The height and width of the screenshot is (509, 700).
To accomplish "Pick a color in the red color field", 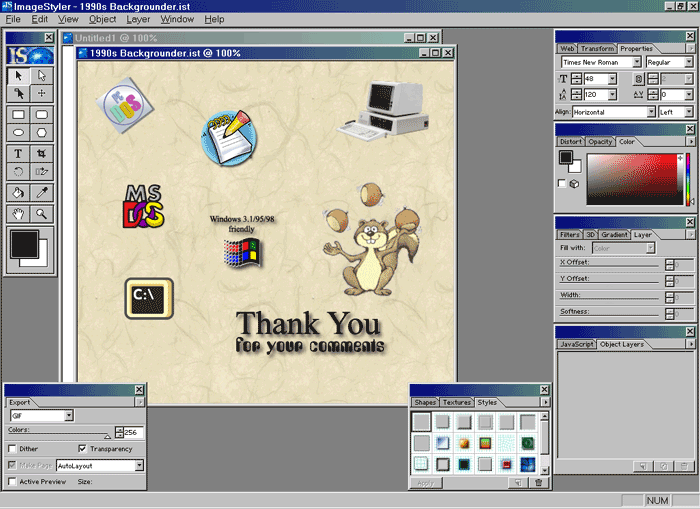I will (x=633, y=179).
